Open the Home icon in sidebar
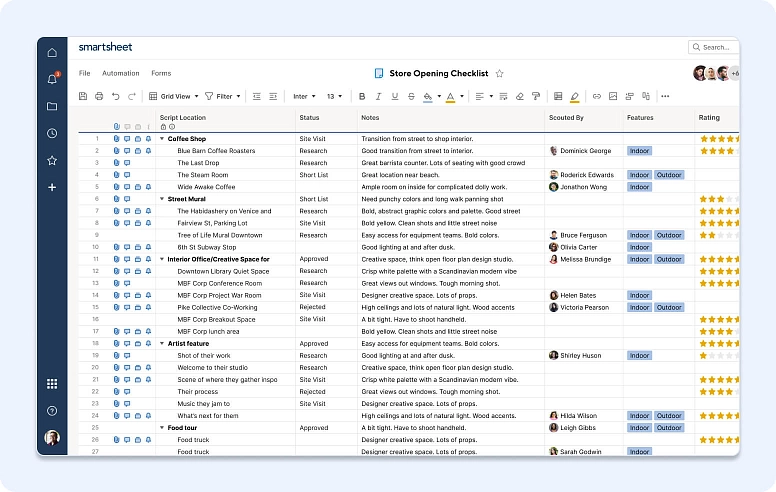Viewport: 776px width, 492px height. click(52, 53)
